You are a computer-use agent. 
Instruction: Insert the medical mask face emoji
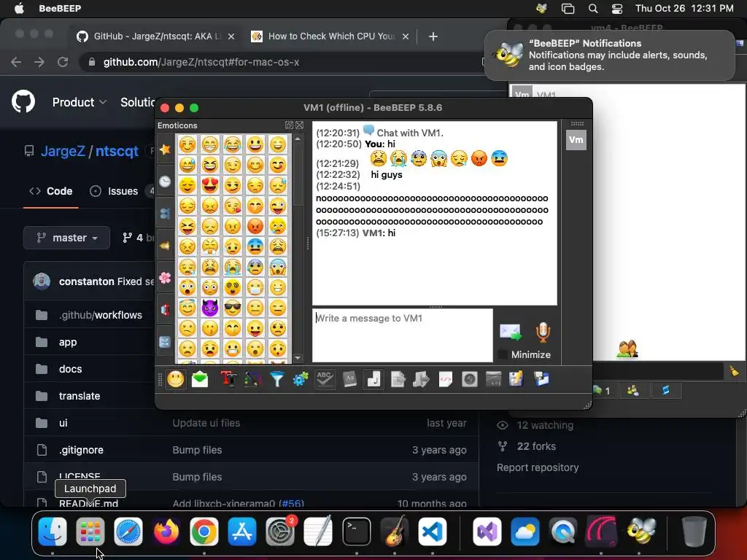(255, 287)
